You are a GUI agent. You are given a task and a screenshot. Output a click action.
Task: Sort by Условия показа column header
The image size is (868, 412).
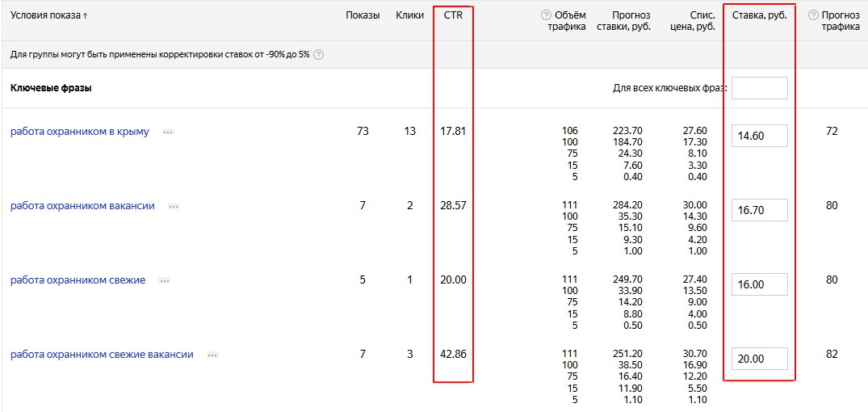[x=48, y=15]
